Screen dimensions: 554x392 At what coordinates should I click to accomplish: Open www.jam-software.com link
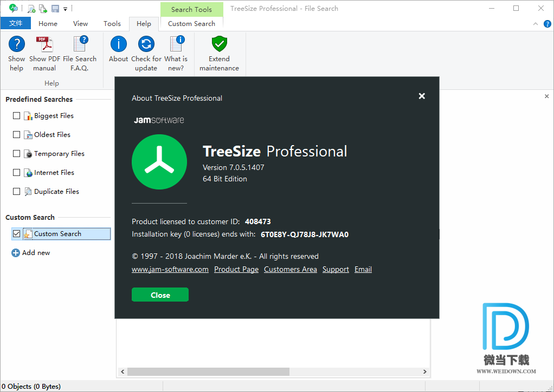pos(170,270)
